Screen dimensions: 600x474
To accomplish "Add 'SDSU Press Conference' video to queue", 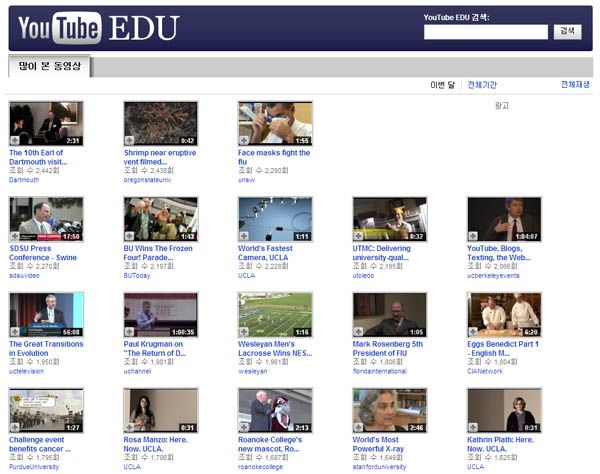I will click(15, 236).
